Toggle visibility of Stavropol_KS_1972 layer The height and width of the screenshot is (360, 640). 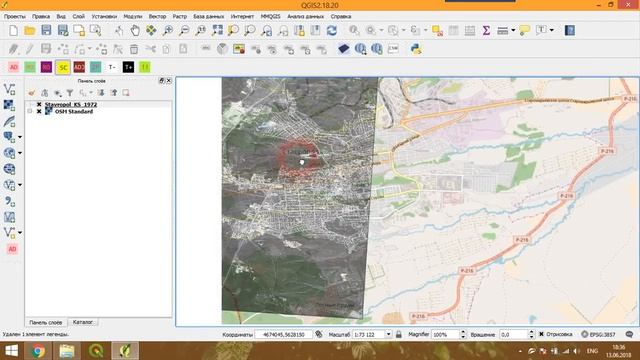click(x=39, y=104)
